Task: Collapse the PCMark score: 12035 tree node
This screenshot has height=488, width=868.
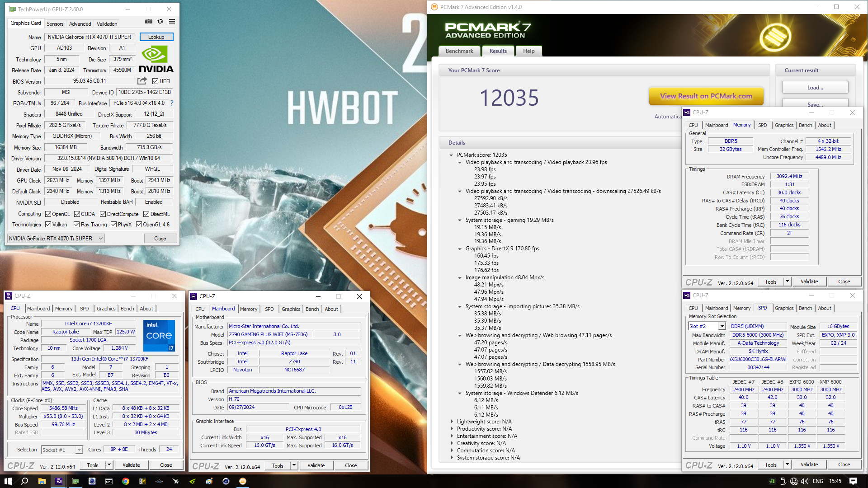Action: (x=451, y=155)
